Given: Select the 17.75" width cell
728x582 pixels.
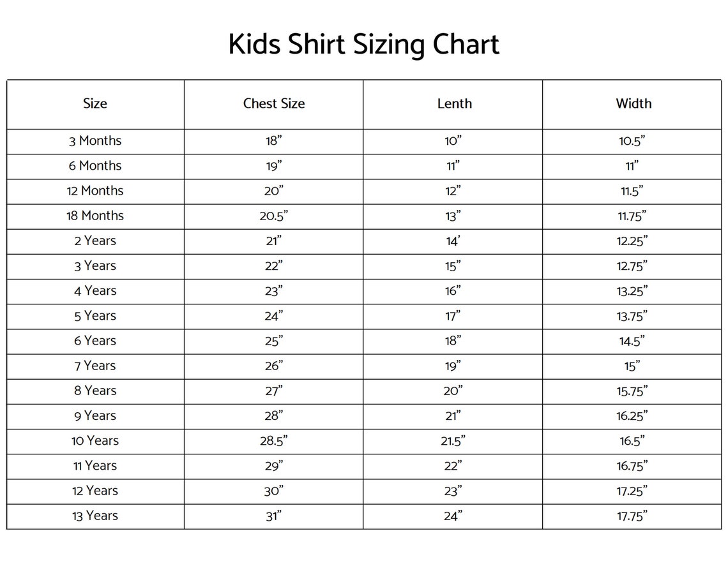Looking at the screenshot, I should [x=632, y=516].
